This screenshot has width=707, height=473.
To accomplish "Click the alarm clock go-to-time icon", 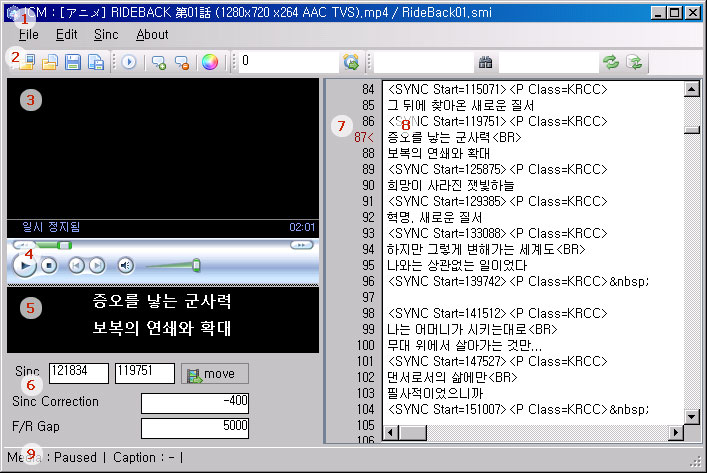I will pos(351,62).
